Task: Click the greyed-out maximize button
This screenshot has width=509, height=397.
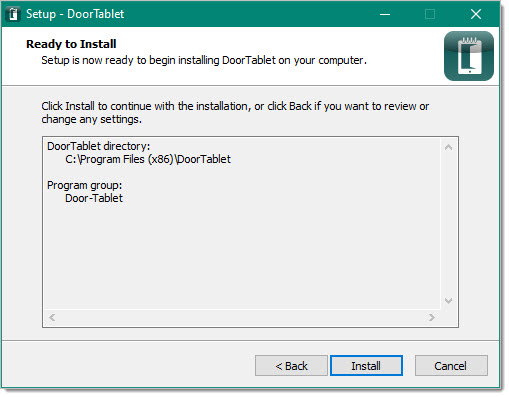Action: [430, 14]
